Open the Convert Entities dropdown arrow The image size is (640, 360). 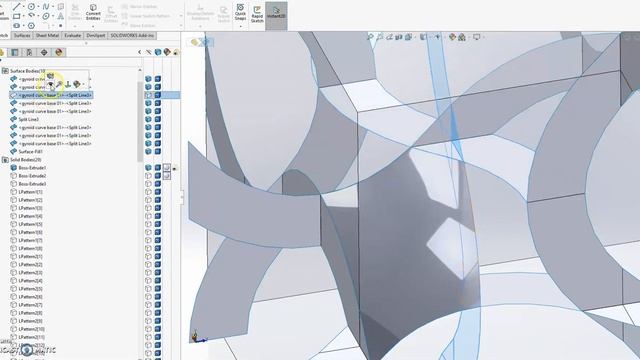tap(93, 27)
